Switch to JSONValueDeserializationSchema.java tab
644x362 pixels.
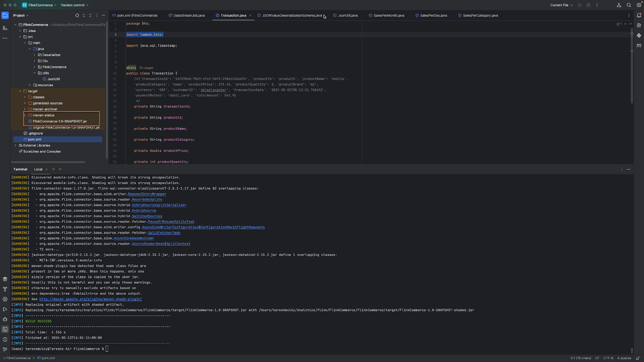click(289, 15)
